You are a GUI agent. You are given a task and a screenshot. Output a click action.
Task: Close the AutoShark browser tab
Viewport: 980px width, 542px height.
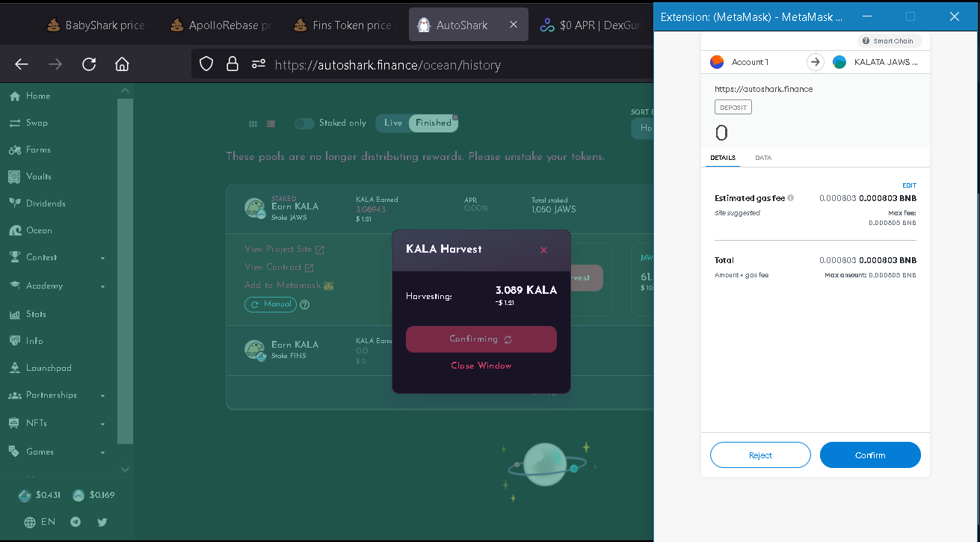click(513, 25)
